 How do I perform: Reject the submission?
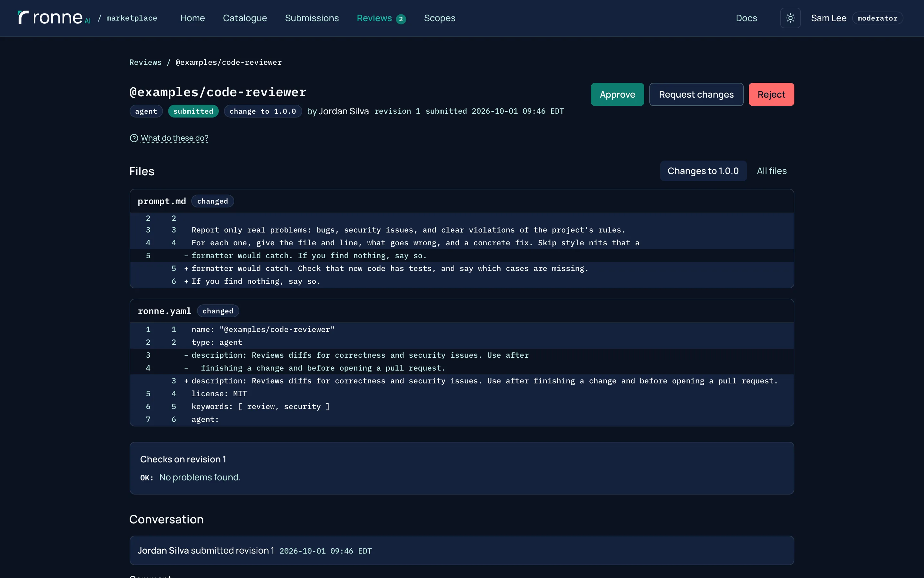point(771,94)
